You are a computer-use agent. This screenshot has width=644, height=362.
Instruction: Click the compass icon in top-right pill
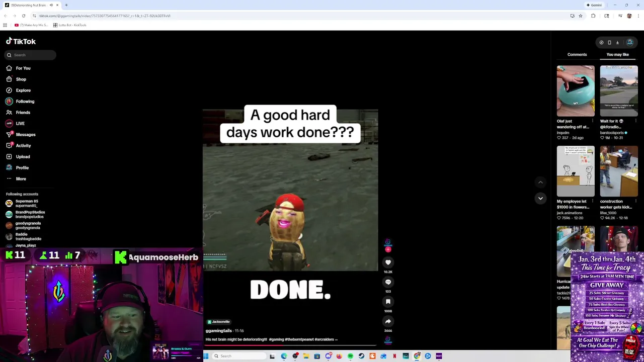(x=601, y=42)
